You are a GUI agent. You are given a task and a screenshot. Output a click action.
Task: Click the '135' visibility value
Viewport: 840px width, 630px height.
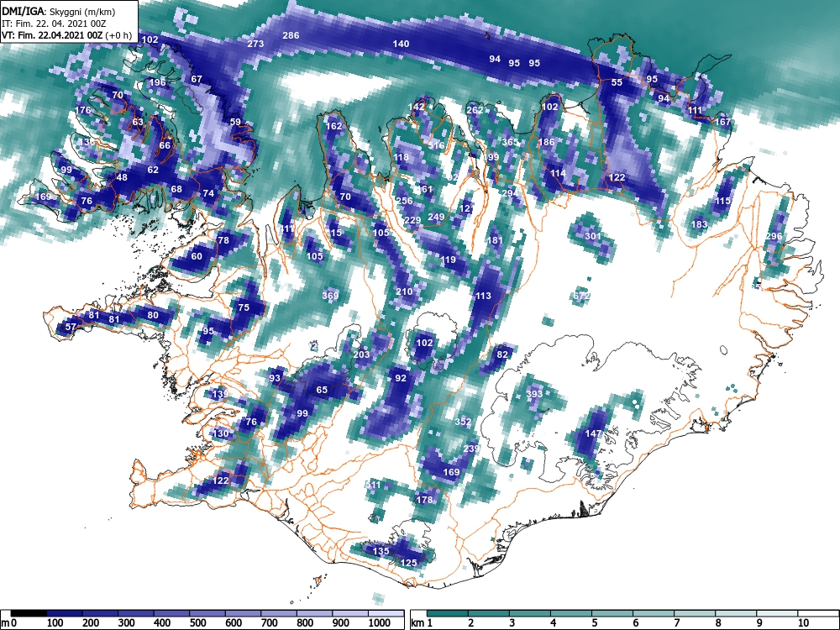tap(381, 551)
